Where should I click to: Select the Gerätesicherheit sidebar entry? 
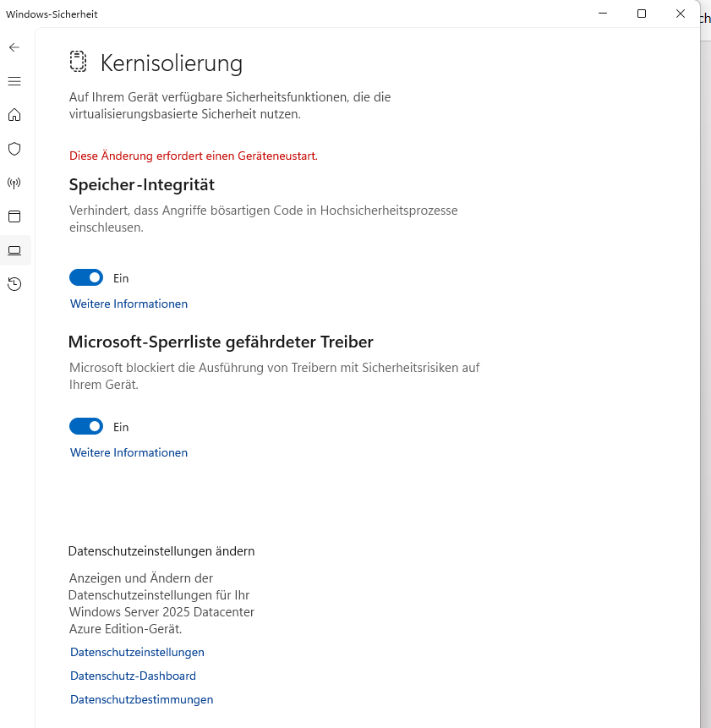[x=14, y=250]
